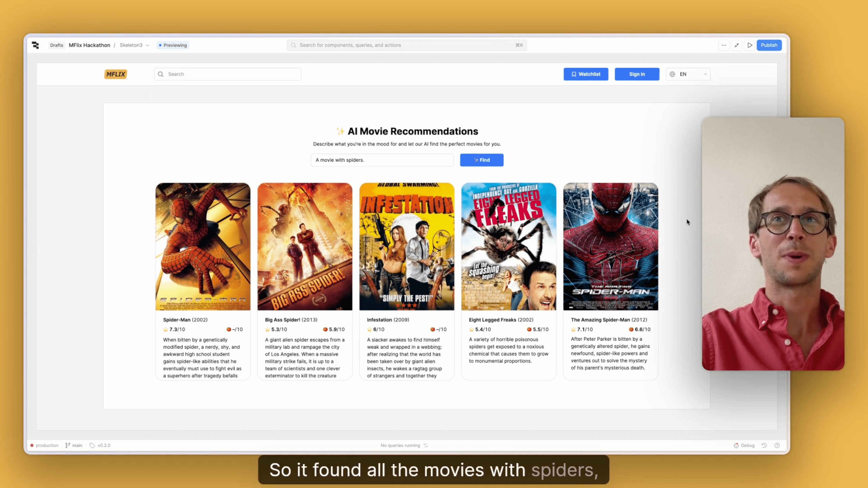Click the help question mark icon

777,445
